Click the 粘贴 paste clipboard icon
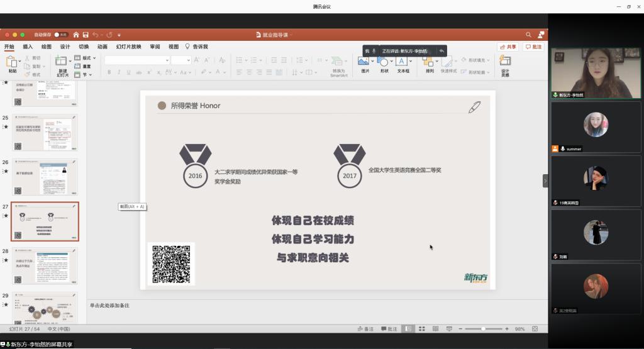Viewport: 644px width, 349px height. click(x=12, y=62)
